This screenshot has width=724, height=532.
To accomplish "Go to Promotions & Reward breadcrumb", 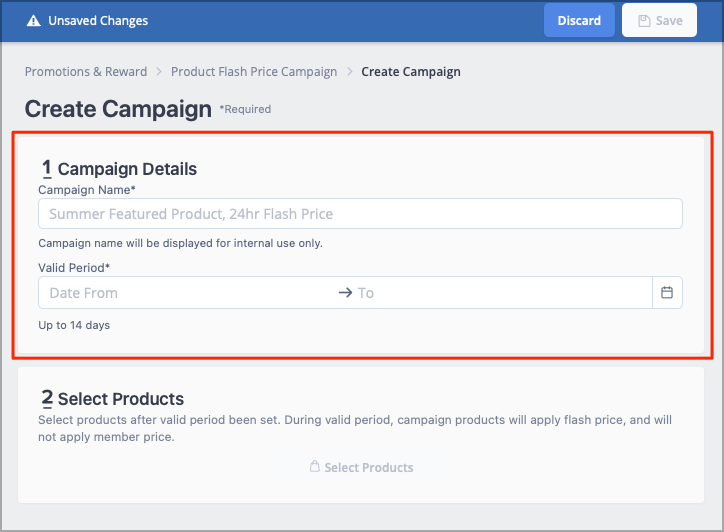I will pyautogui.click(x=86, y=72).
